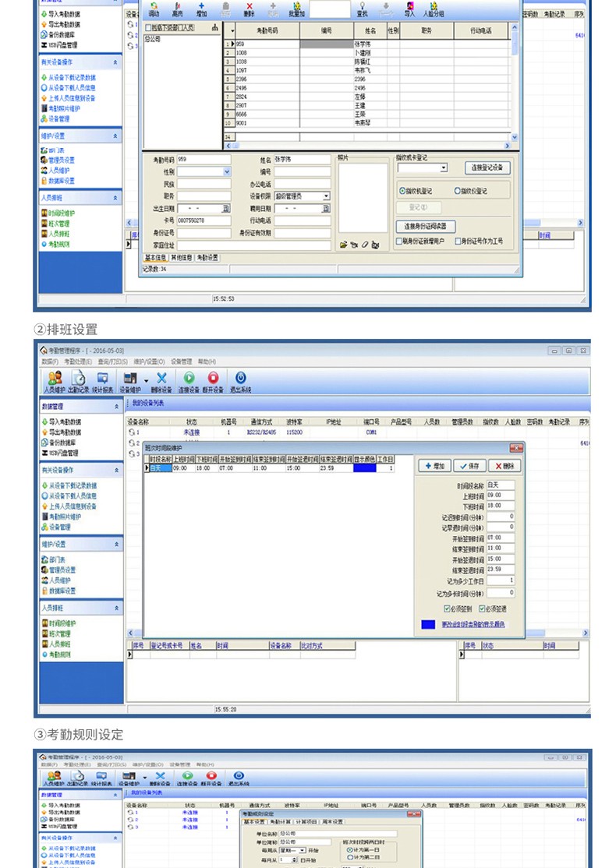Click red 断开设备 icon in 排班设置 window
616x868 pixels.
(213, 378)
